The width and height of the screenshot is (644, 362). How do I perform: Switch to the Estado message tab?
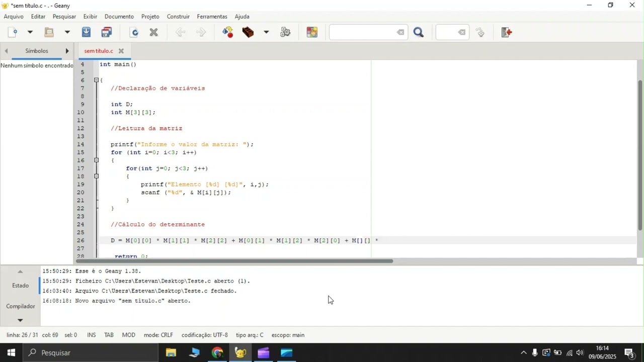tap(21, 286)
